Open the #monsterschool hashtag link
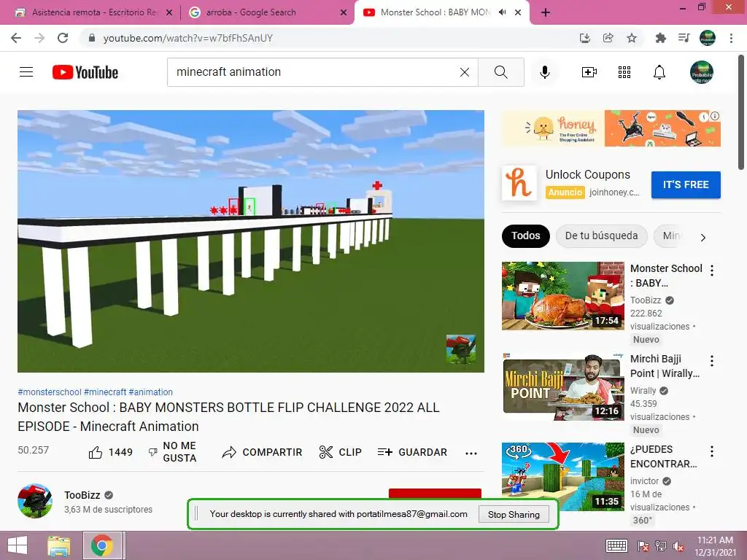 pyautogui.click(x=50, y=392)
